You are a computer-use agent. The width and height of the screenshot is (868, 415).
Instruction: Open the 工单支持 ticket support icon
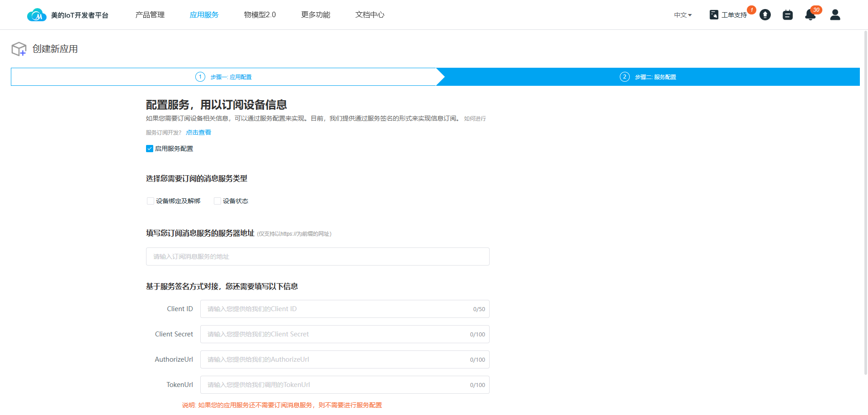coord(714,15)
